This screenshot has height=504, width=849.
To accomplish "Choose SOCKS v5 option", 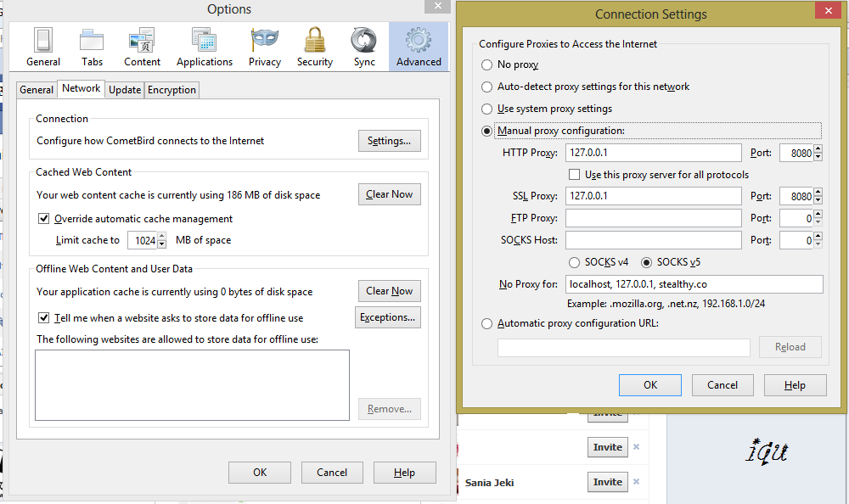I will coord(646,262).
